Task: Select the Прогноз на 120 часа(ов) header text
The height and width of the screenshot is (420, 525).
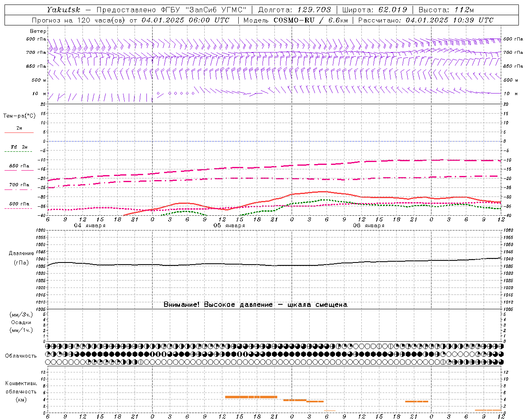Action: point(79,20)
